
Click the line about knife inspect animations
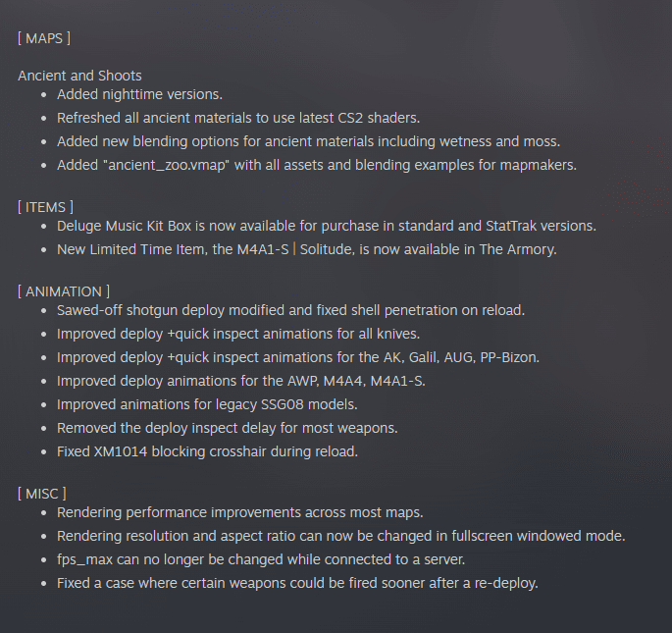(x=237, y=334)
